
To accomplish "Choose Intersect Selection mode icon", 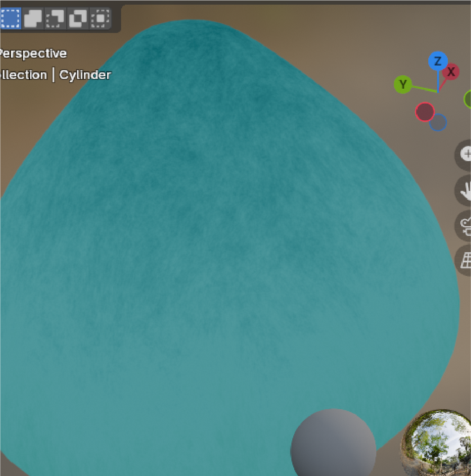I will 100,18.
